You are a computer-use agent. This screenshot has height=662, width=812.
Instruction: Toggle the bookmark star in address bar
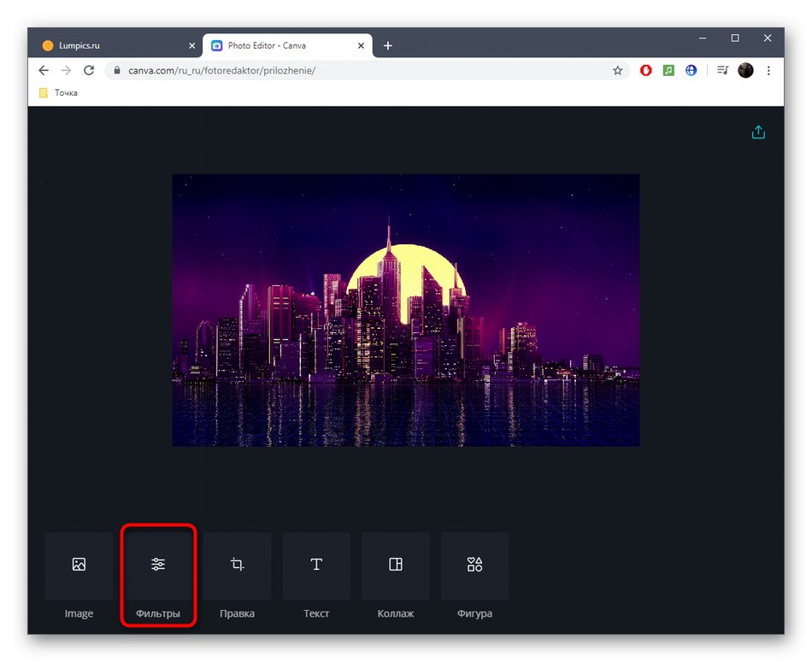coord(618,71)
